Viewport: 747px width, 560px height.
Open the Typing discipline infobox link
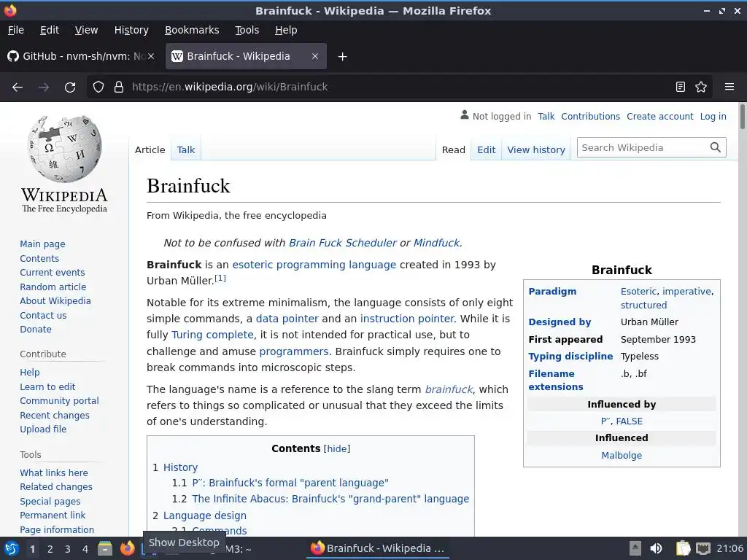click(x=570, y=356)
